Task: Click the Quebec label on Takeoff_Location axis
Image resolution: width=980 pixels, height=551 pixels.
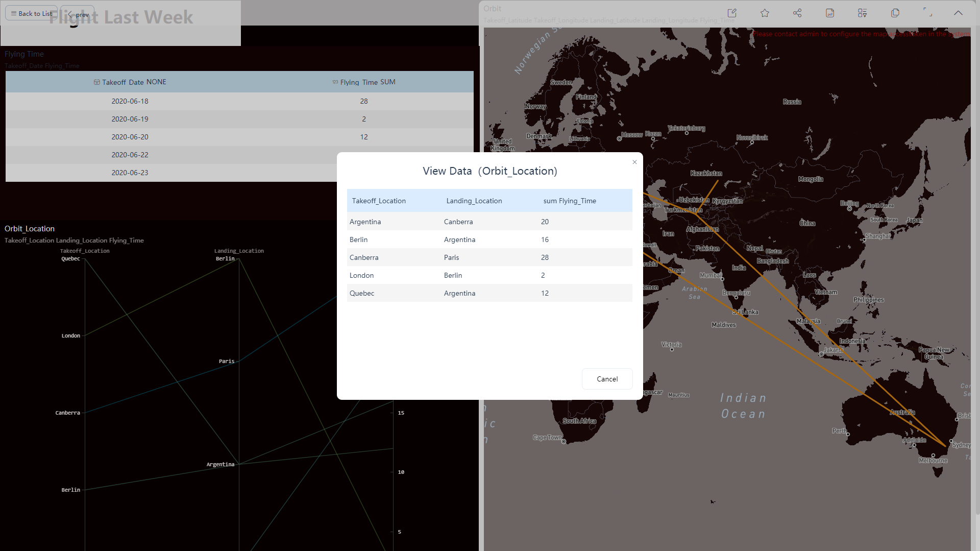Action: pyautogui.click(x=70, y=258)
